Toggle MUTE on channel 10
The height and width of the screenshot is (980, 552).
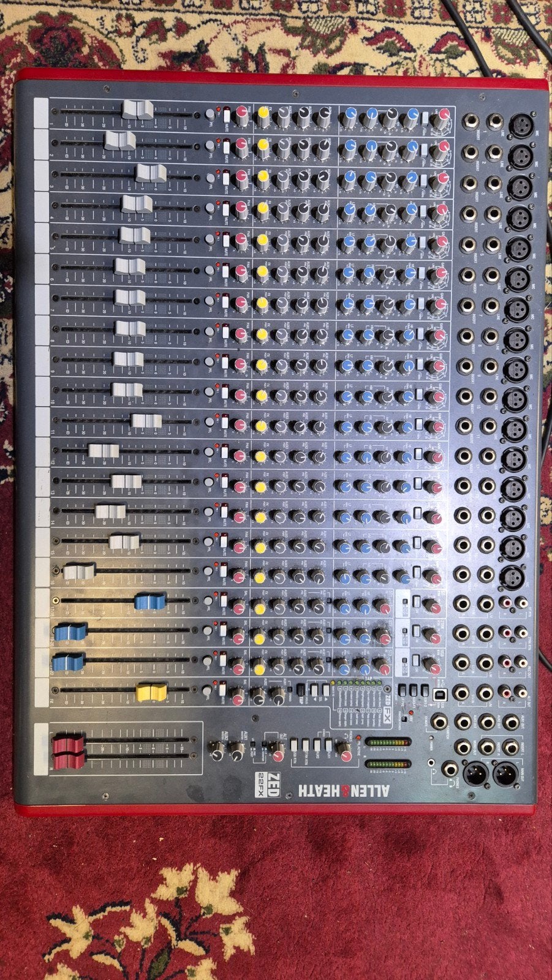(x=225, y=392)
